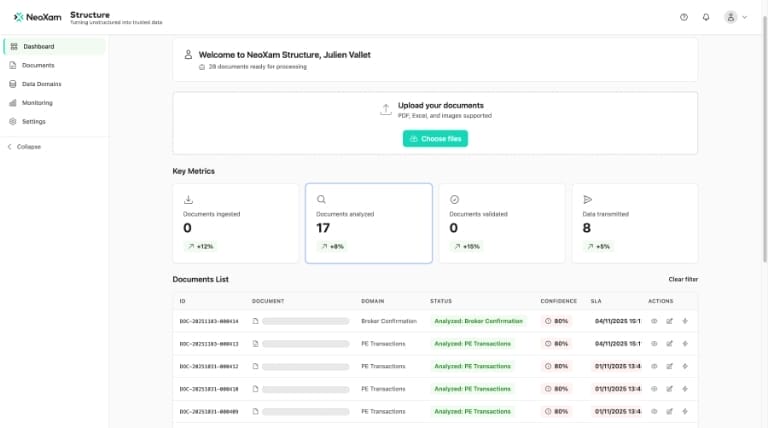
Task: Click the lightning action for document 000412
Action: click(x=685, y=366)
